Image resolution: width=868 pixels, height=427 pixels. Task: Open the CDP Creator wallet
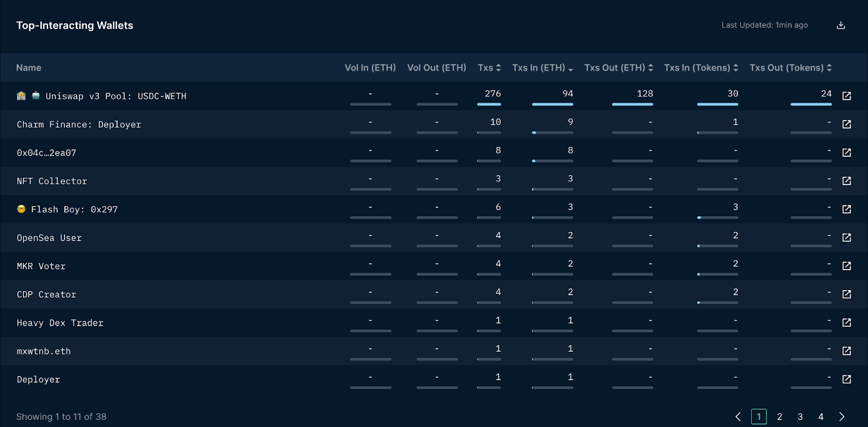[47, 294]
